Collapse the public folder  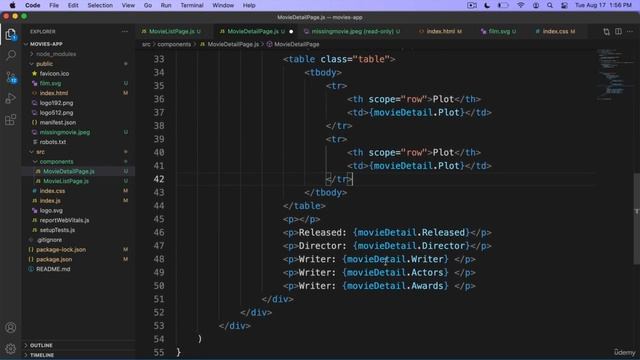(x=78, y=64)
